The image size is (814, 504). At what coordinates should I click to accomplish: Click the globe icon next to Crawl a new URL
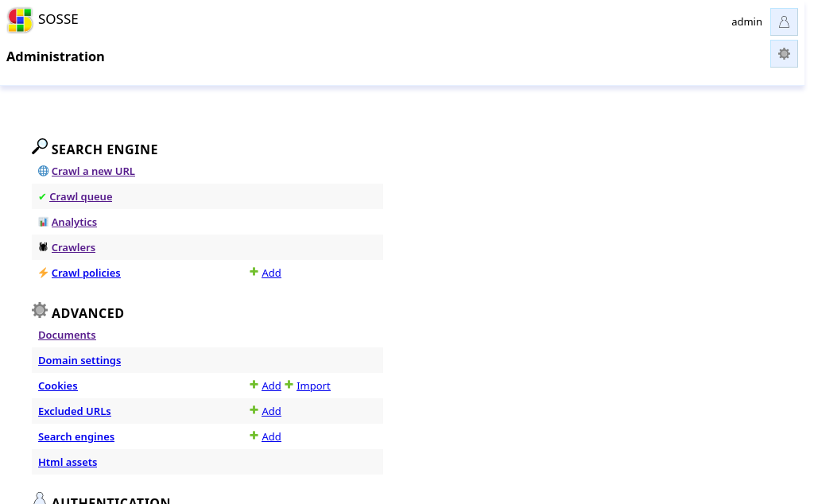[x=43, y=171]
